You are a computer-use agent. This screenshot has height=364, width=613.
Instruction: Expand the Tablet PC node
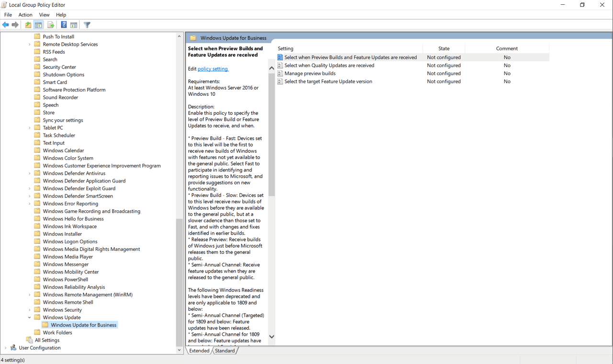30,128
